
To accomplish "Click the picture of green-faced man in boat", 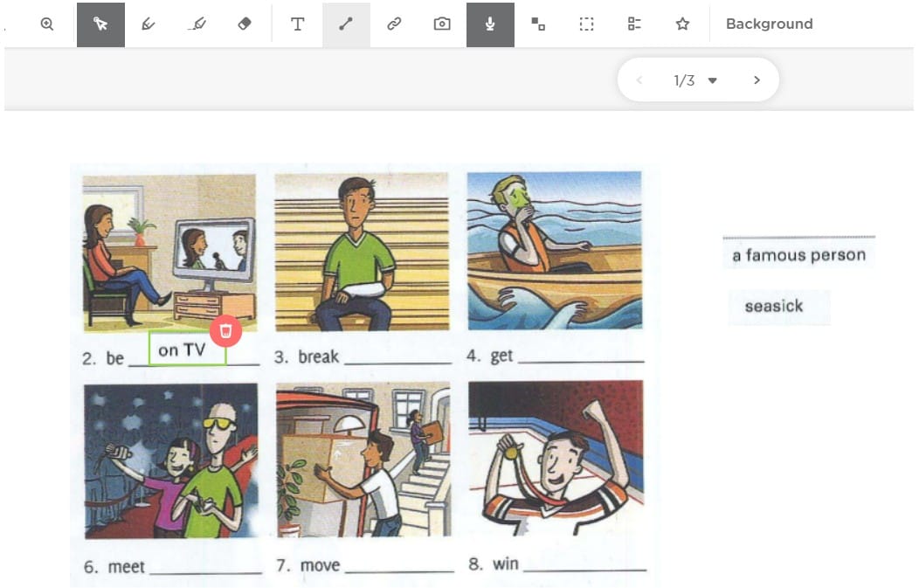I will tap(555, 251).
